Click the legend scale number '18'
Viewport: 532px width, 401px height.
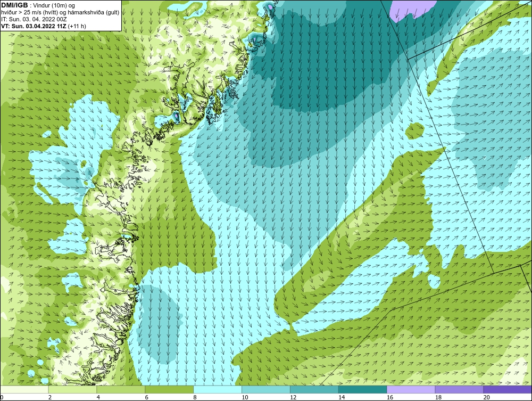(x=438, y=397)
